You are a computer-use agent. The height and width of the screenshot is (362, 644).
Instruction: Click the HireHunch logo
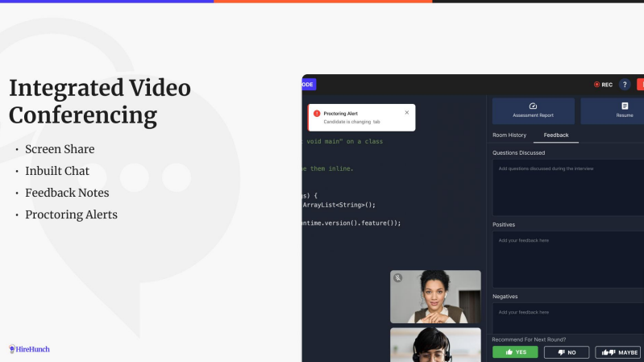tap(29, 349)
